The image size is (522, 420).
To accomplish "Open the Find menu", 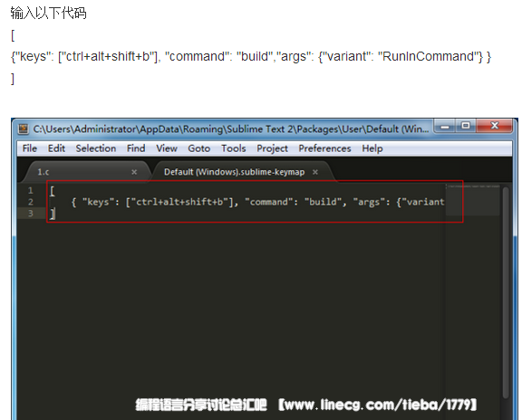I will point(136,148).
